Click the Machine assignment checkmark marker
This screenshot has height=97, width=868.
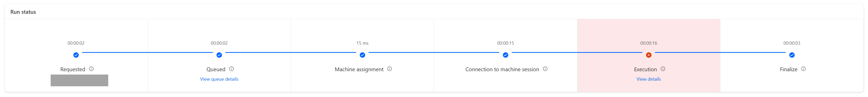362,55
